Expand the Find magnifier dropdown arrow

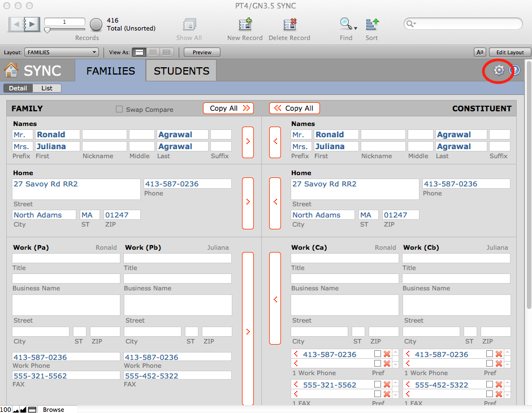[355, 27]
